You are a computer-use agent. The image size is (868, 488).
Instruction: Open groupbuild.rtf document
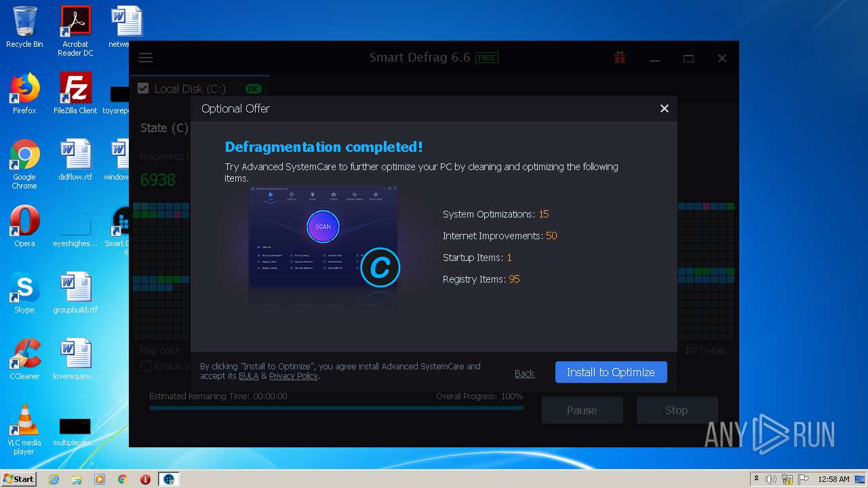click(x=75, y=293)
